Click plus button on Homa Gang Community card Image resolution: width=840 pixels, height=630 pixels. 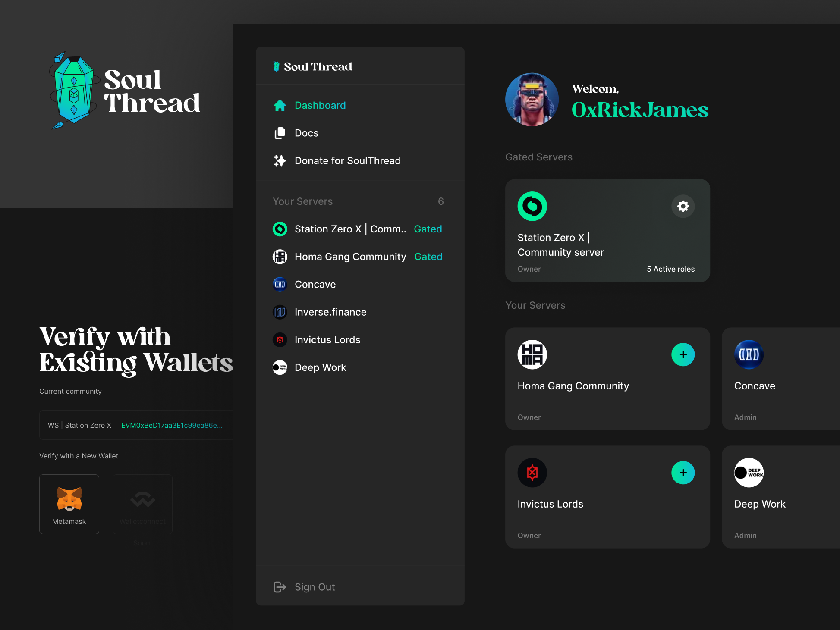pyautogui.click(x=683, y=354)
